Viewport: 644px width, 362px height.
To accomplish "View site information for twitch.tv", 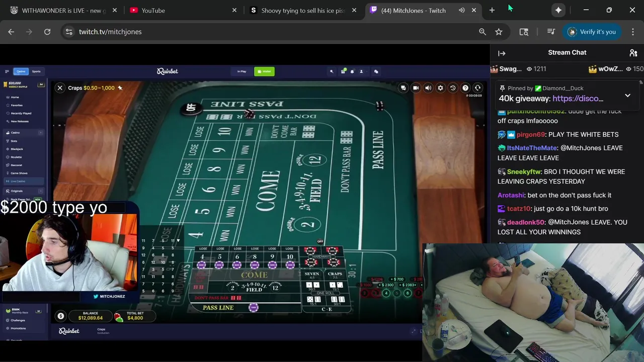I will [x=69, y=32].
